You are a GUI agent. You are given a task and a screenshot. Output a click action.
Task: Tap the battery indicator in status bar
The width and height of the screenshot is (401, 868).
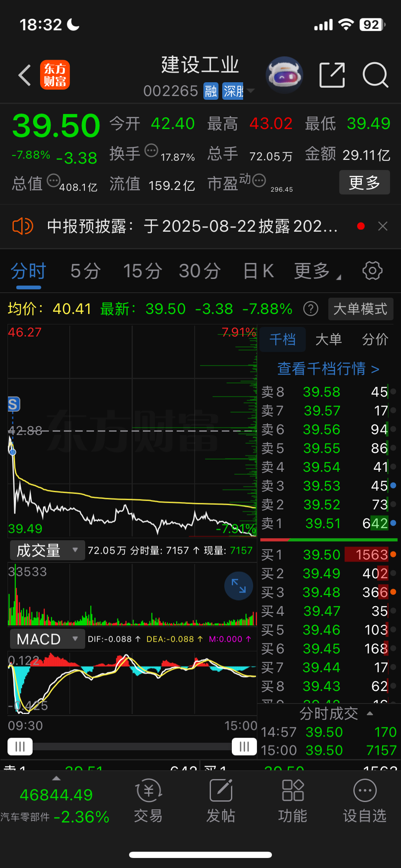pos(373,25)
